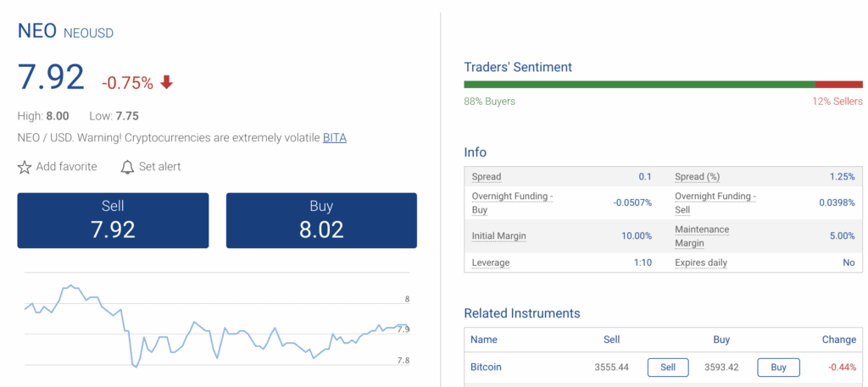Click the Overnight Funding - Sell label
This screenshot has height=387, width=868.
coord(715,203)
